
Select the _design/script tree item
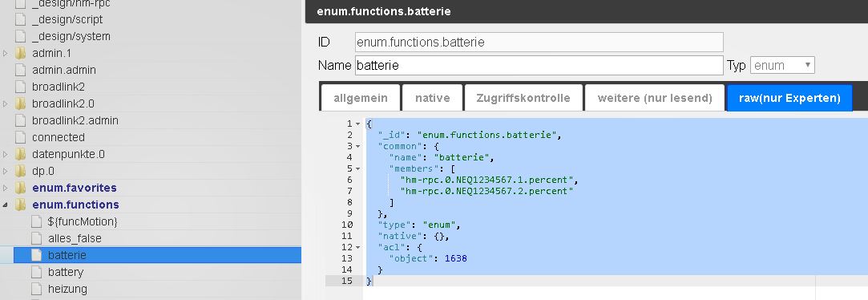pos(67,19)
